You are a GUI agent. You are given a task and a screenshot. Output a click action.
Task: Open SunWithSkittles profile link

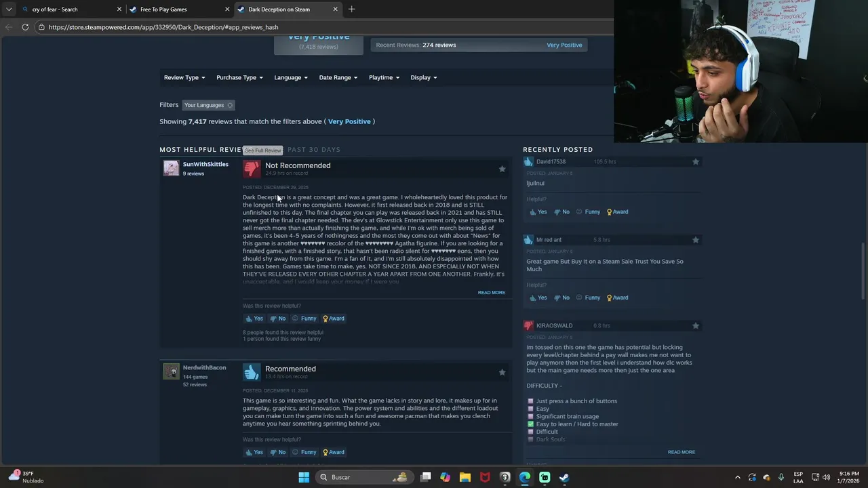205,164
